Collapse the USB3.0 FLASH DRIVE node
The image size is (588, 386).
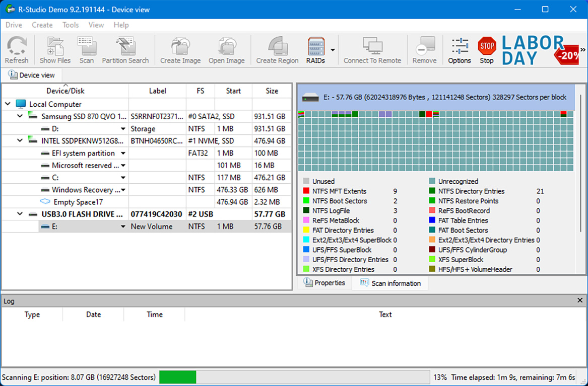20,214
